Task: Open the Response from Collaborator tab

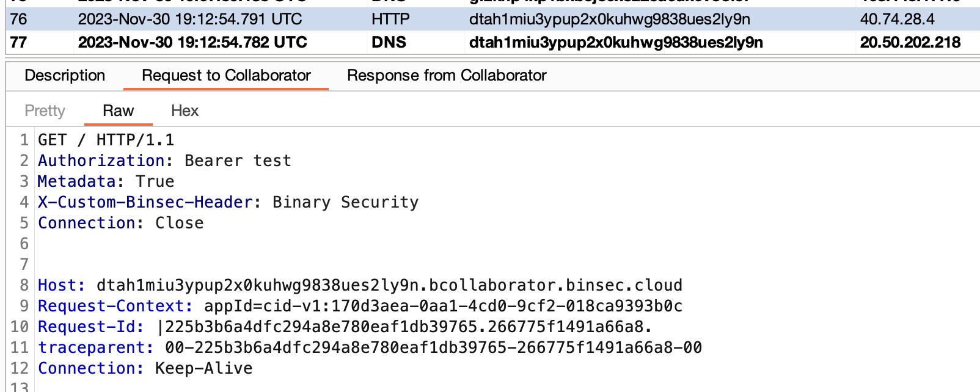Action: click(447, 75)
